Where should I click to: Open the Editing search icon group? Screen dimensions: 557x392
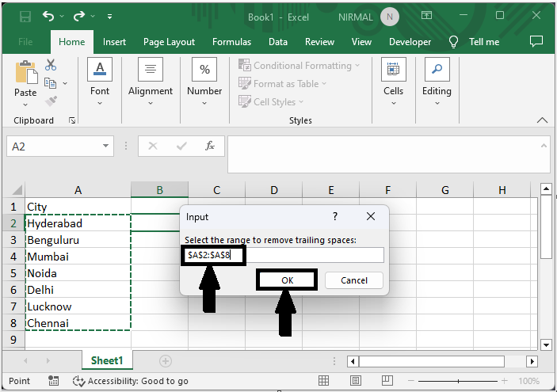pos(436,70)
